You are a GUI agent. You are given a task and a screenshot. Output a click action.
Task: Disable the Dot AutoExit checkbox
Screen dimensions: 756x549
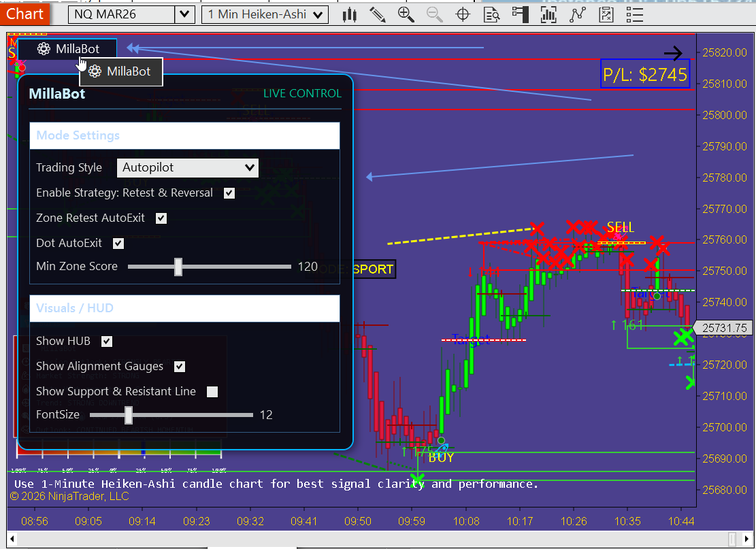point(118,243)
